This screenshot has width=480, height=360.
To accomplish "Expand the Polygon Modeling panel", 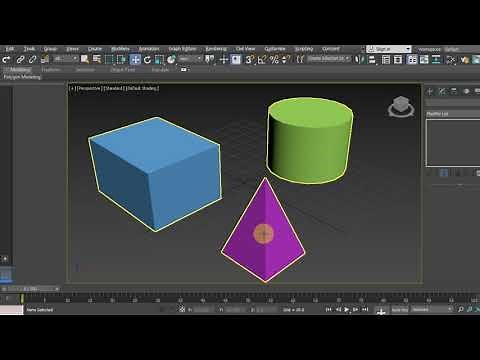I will click(x=22, y=77).
